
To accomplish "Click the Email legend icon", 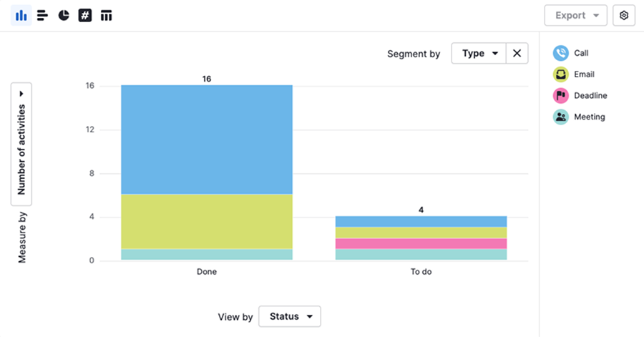I will (x=561, y=74).
